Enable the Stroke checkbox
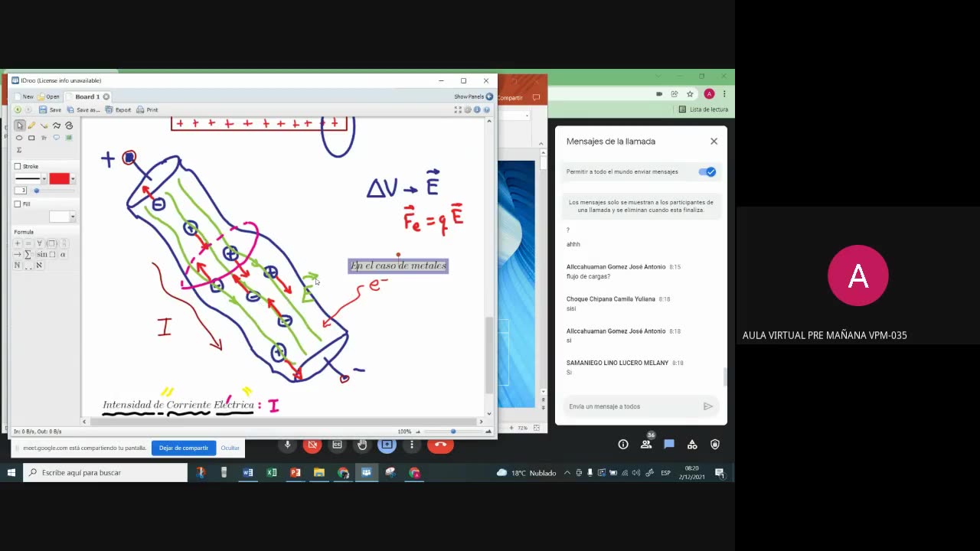 coord(18,166)
